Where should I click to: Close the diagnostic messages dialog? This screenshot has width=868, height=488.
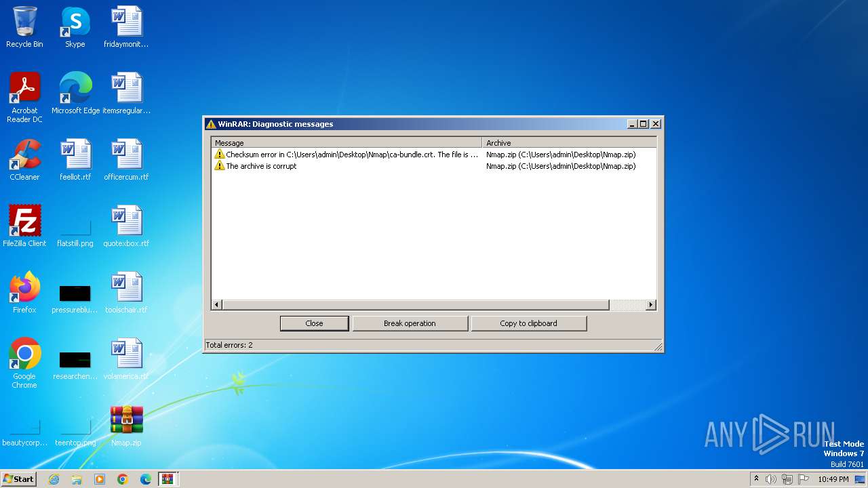point(315,323)
